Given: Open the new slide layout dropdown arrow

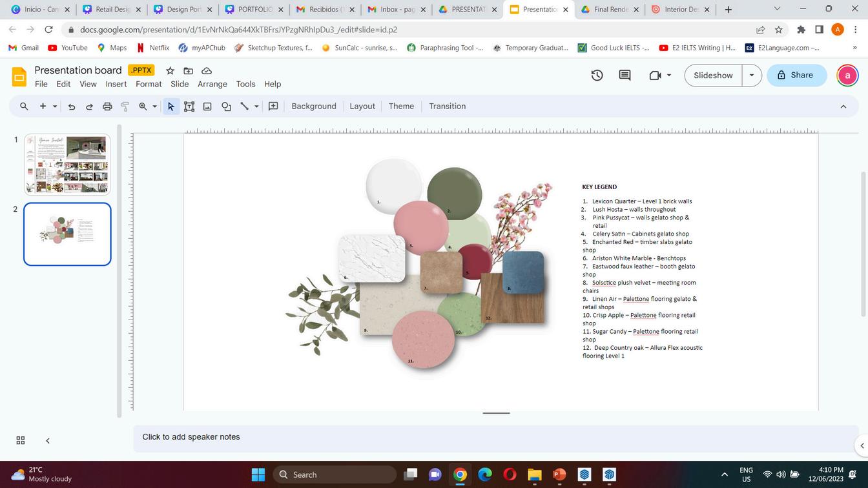Looking at the screenshot, I should (x=55, y=107).
